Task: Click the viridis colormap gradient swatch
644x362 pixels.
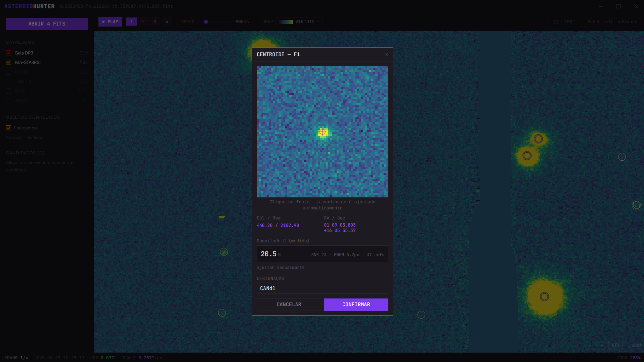Action: (286, 22)
